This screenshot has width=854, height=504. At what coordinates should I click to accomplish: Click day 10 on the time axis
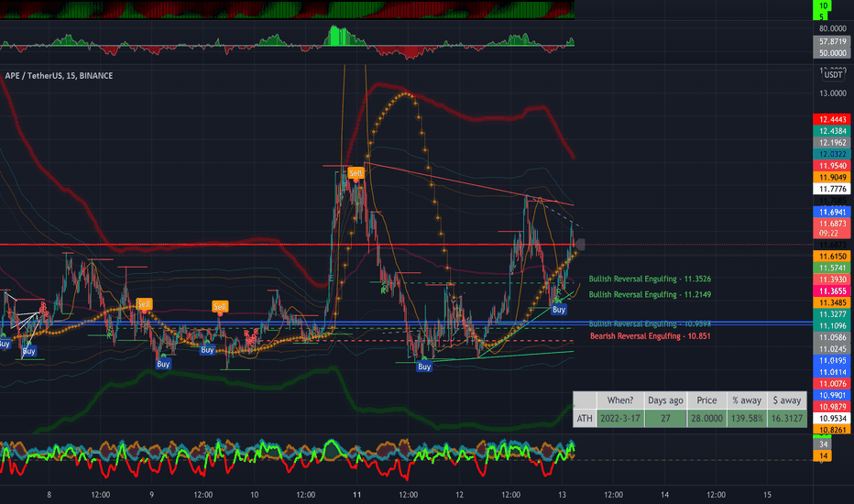coord(255,495)
